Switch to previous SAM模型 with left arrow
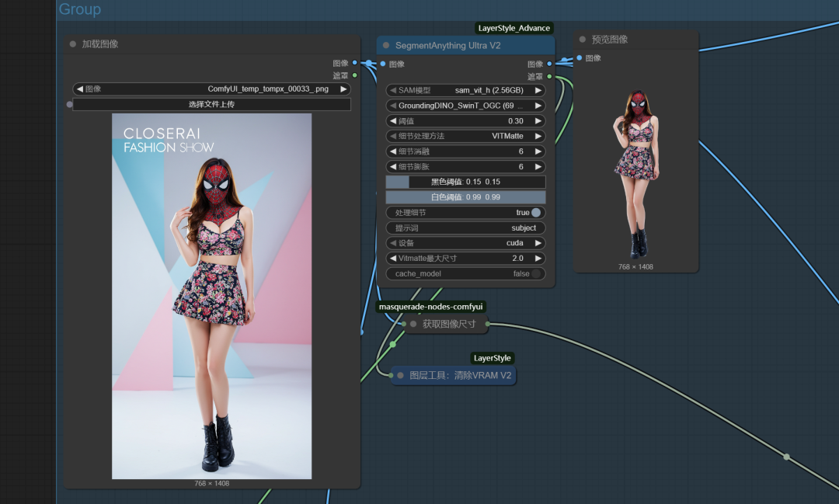This screenshot has height=504, width=839. pyautogui.click(x=393, y=90)
